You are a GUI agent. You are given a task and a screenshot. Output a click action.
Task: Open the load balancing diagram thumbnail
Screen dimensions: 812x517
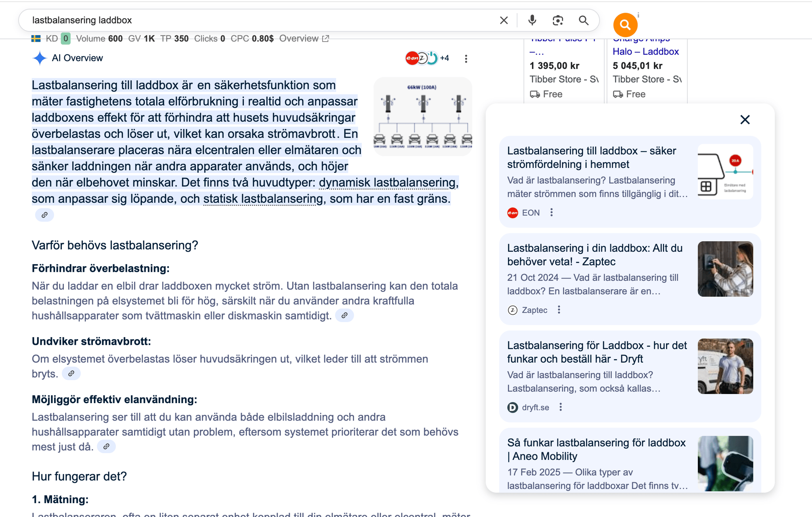coord(423,116)
